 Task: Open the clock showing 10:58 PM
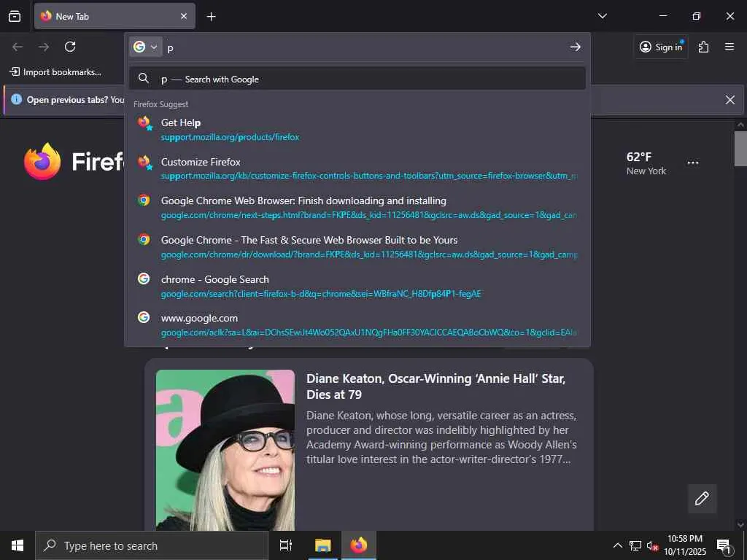pos(685,545)
